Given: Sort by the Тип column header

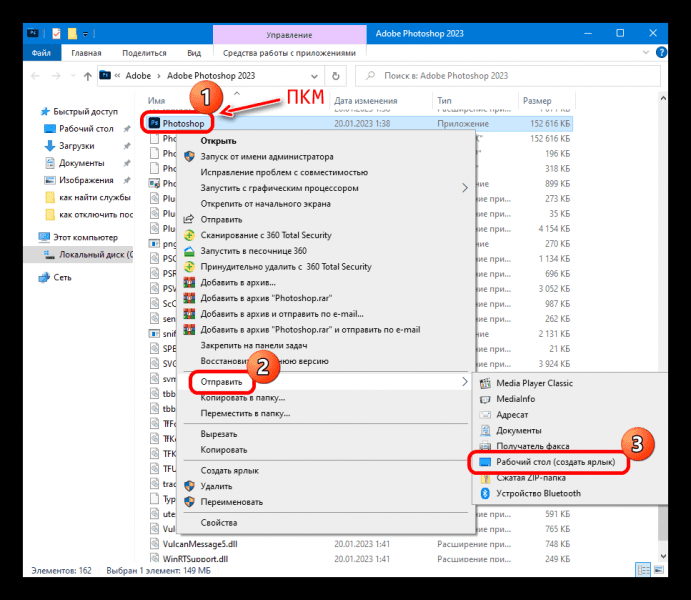Looking at the screenshot, I should (444, 101).
